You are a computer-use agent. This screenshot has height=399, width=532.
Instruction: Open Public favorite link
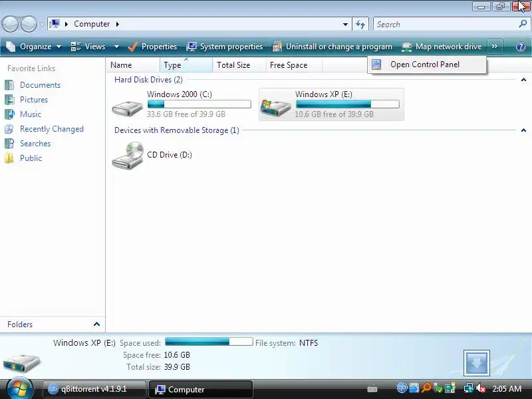tap(31, 158)
